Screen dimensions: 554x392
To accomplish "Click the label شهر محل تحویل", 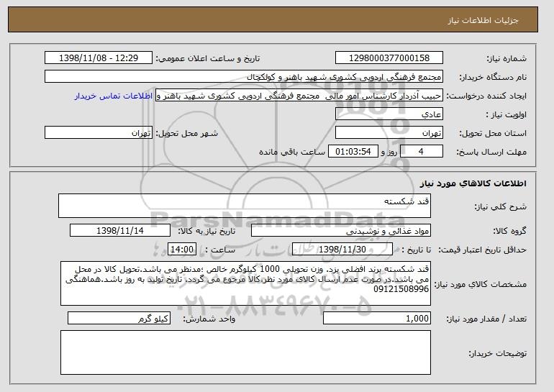I will point(187,134).
